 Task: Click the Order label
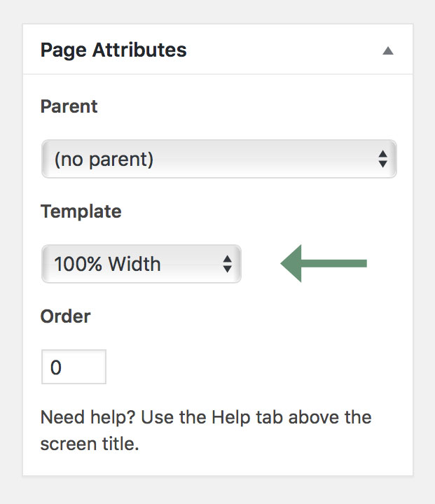pos(65,316)
